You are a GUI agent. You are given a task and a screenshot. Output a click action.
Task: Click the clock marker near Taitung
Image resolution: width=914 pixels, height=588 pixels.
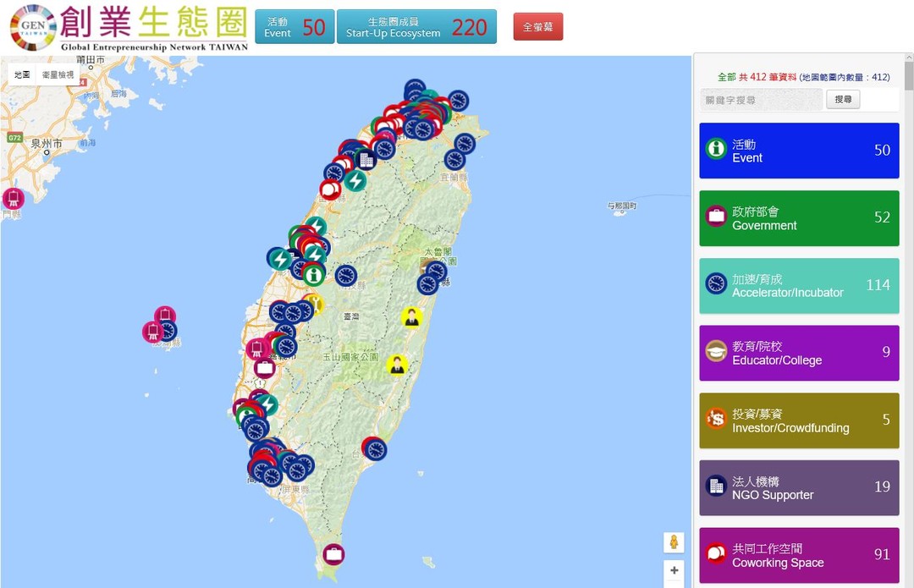tap(376, 450)
